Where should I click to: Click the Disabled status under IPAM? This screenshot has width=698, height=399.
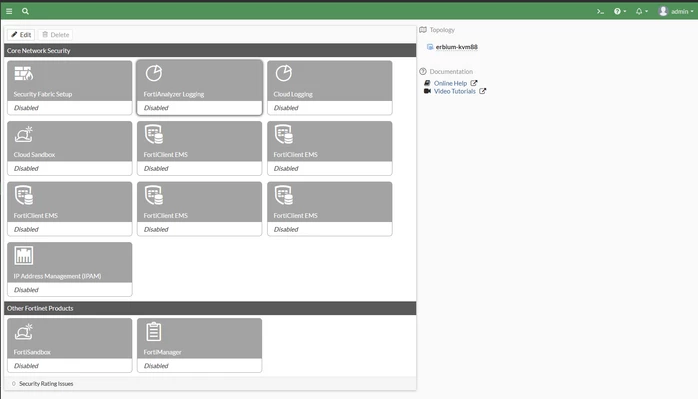(x=26, y=290)
